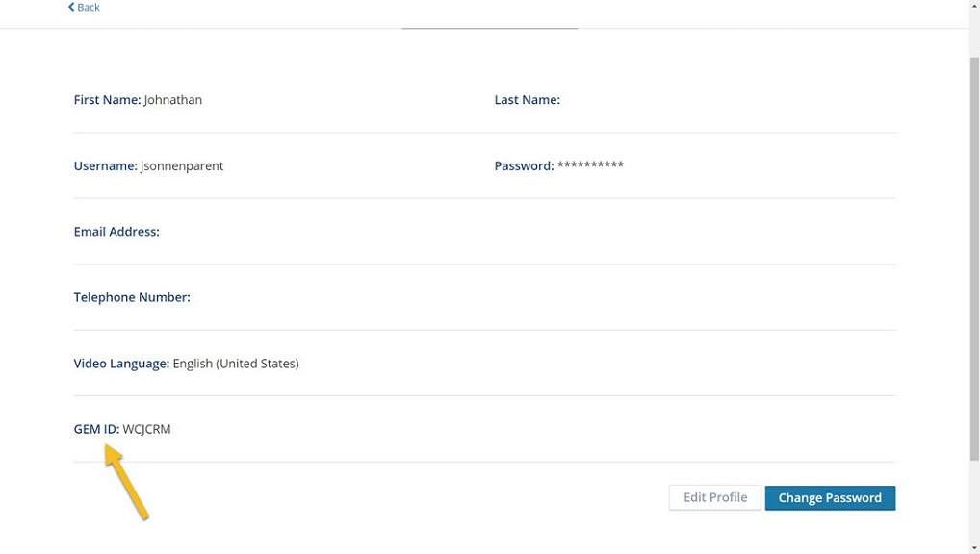Select the English (United States) language value
The height and width of the screenshot is (554, 980).
click(x=236, y=364)
